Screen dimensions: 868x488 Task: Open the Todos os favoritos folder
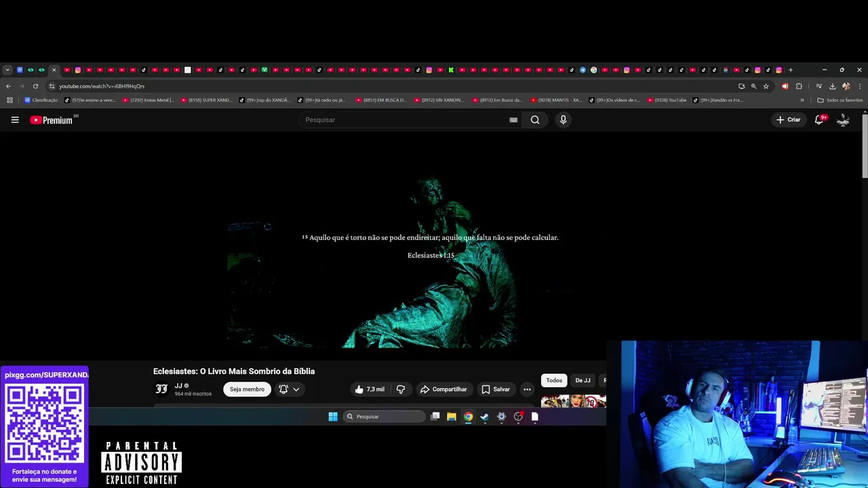(x=840, y=100)
